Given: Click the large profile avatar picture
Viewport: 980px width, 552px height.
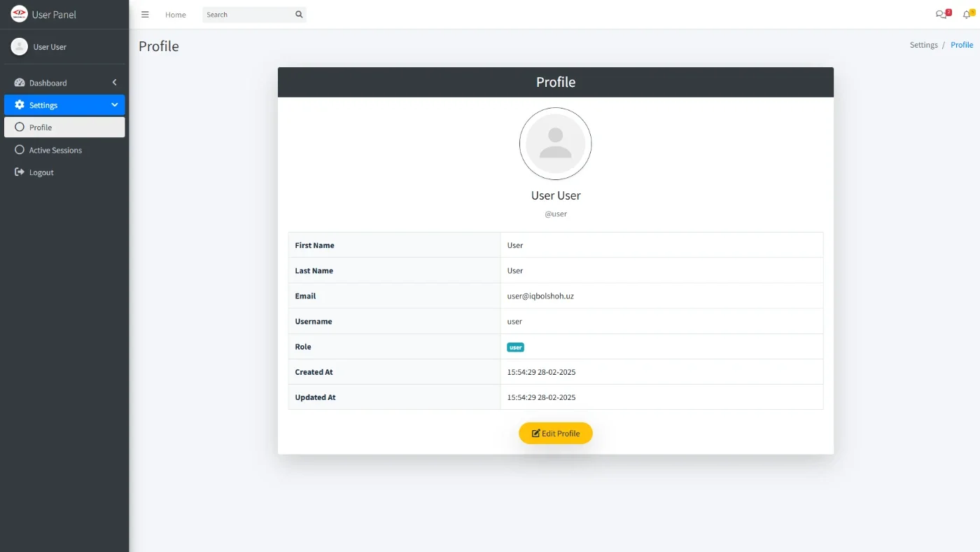Looking at the screenshot, I should pos(556,144).
